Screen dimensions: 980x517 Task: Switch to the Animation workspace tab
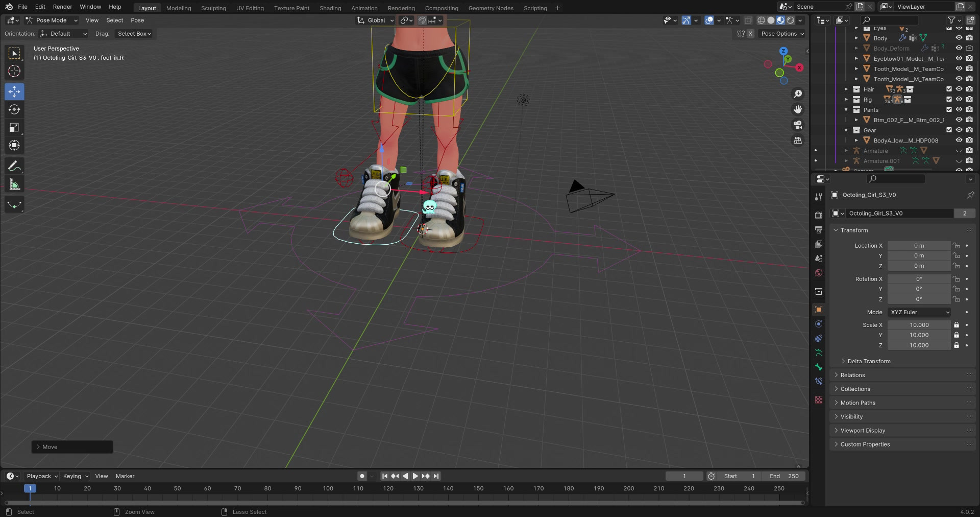[364, 8]
